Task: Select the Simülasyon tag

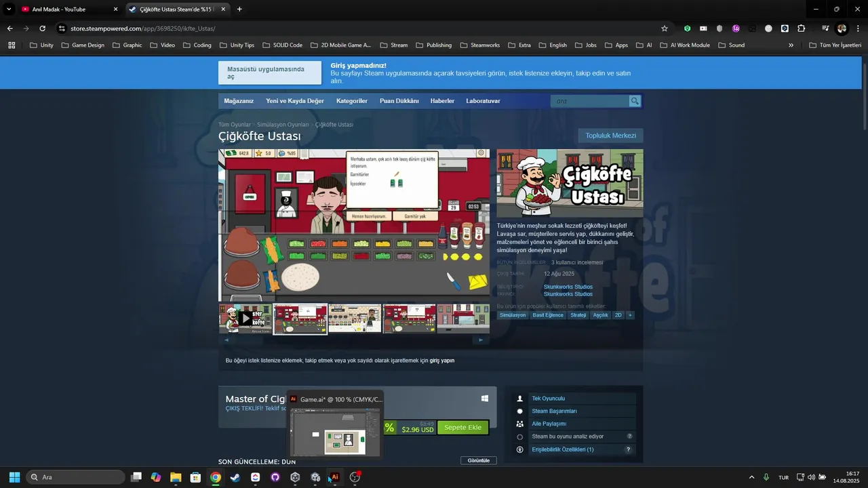Action: [513, 315]
